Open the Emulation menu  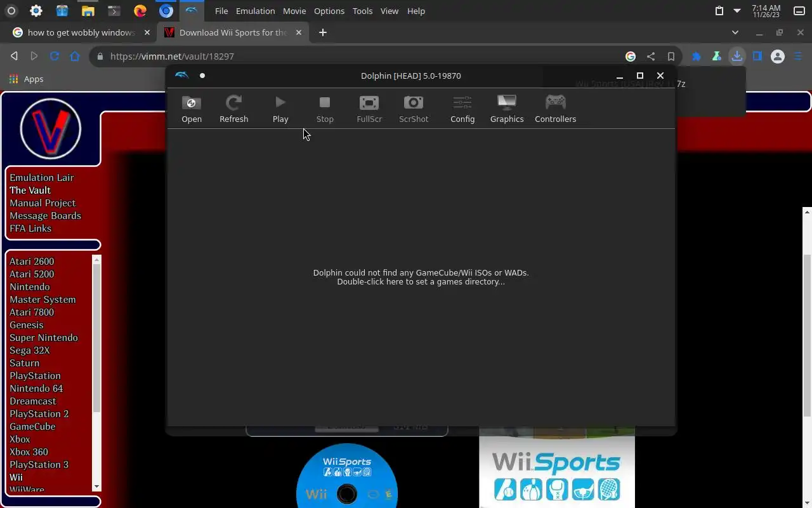pyautogui.click(x=255, y=11)
